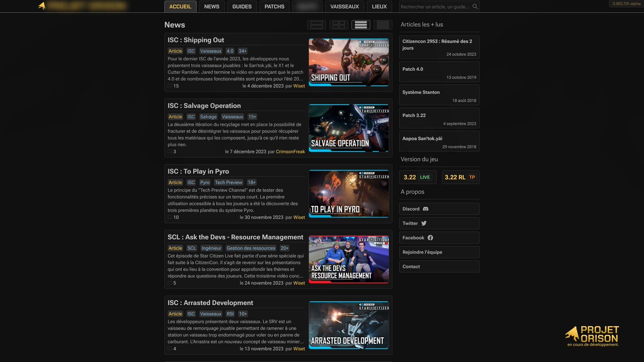Click the Facebook logo icon
644x362 pixels.
(x=430, y=238)
